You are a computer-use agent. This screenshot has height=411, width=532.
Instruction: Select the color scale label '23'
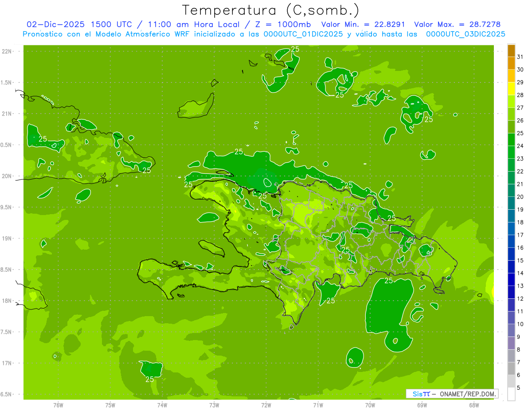[520, 159]
